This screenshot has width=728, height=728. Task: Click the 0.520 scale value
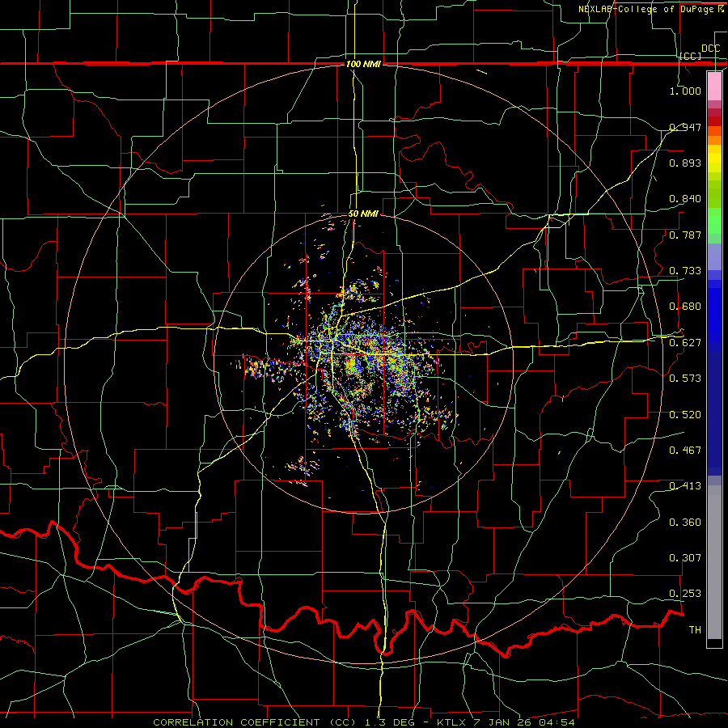[x=685, y=414]
